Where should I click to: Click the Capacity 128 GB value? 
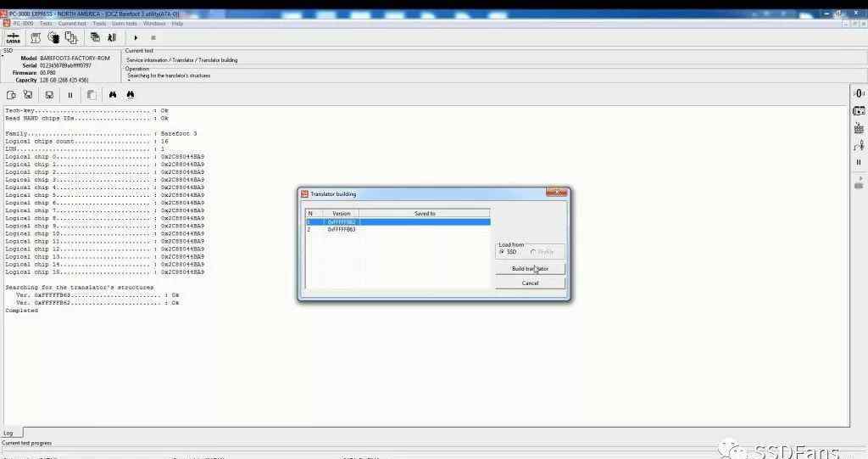64,80
